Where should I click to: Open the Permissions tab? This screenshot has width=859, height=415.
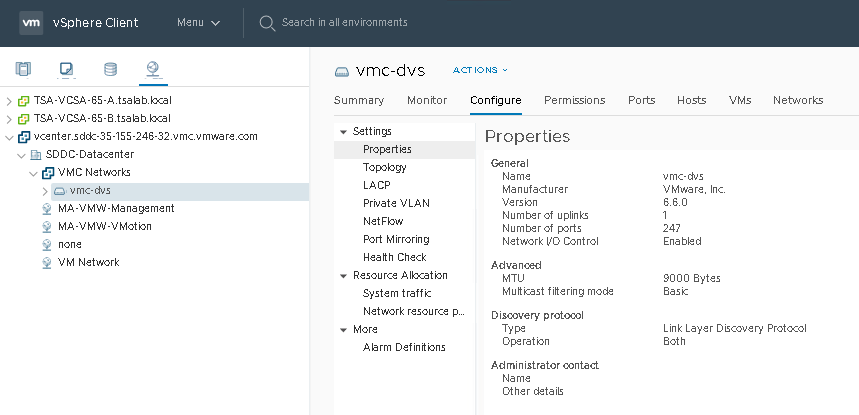(x=574, y=100)
